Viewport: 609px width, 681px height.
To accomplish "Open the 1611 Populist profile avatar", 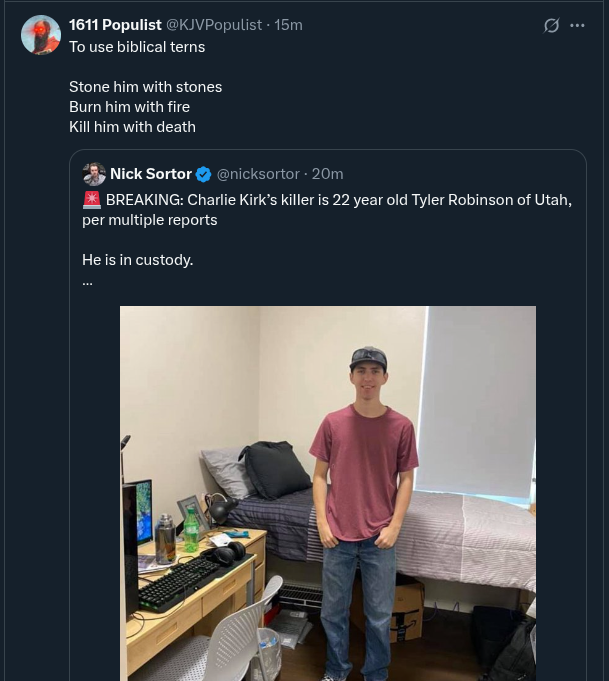I will pos(41,35).
